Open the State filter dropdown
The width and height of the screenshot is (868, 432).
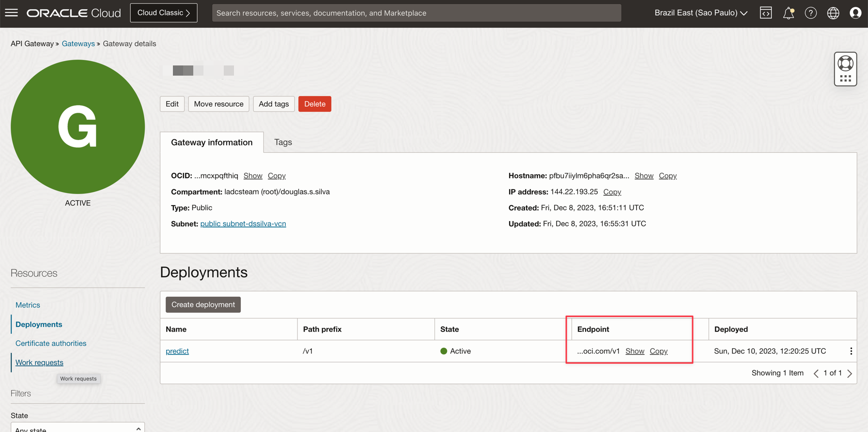pyautogui.click(x=77, y=428)
